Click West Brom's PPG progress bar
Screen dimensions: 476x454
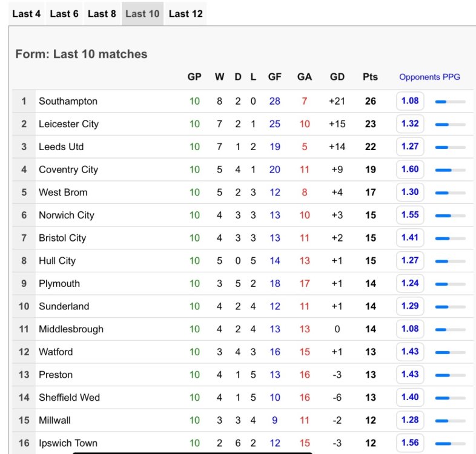450,192
